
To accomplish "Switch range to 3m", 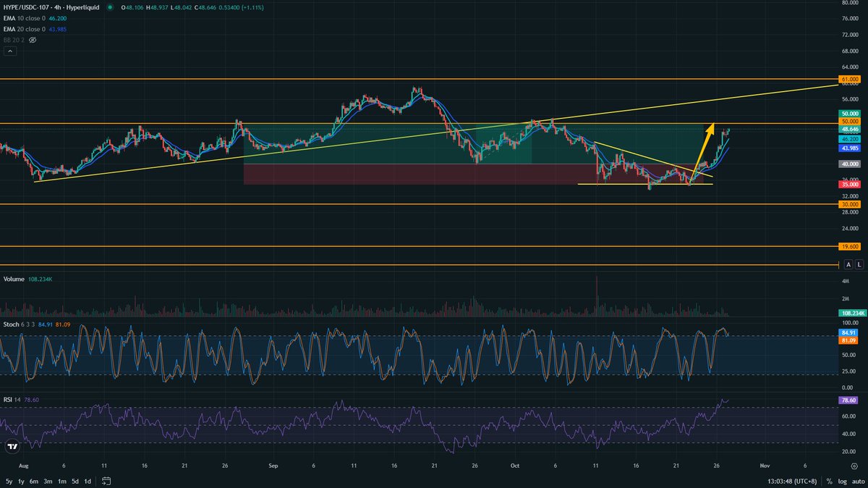I will [48, 481].
